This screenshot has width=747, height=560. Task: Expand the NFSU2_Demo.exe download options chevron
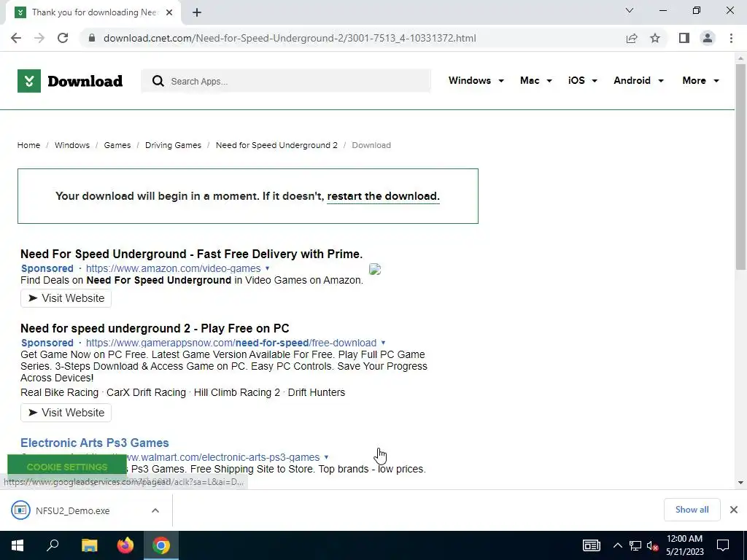coord(155,510)
